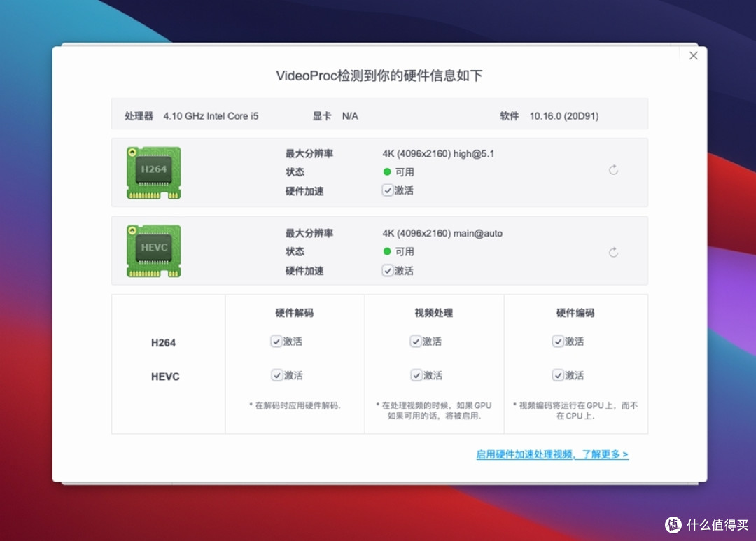
Task: Click the 硬件解码 column header
Action: point(294,313)
